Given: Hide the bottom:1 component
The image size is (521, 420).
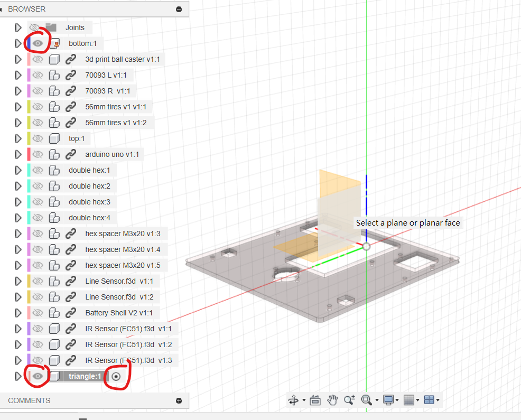Looking at the screenshot, I should [x=38, y=43].
